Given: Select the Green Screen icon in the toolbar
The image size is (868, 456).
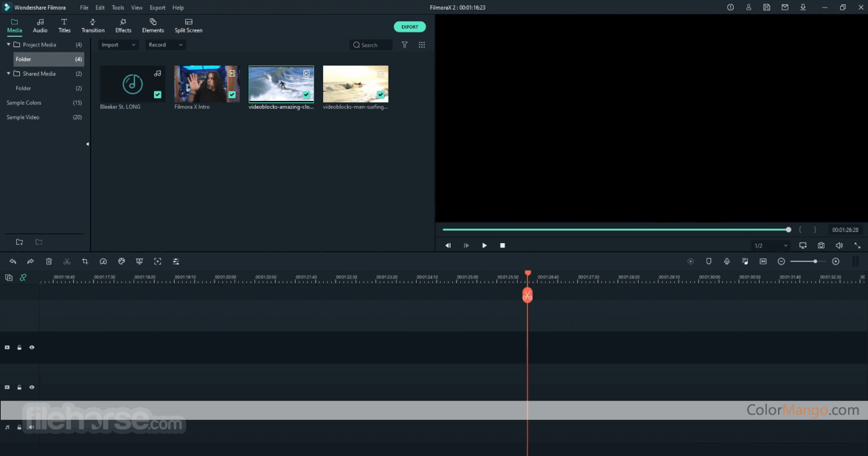Looking at the screenshot, I should coord(139,262).
